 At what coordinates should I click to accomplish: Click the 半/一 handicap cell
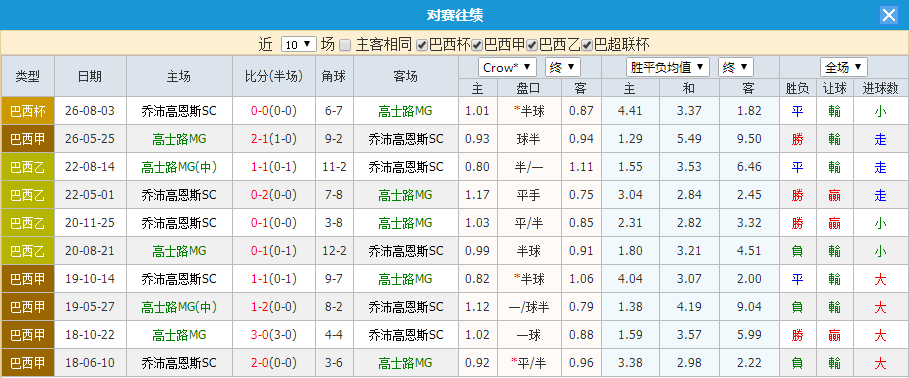pos(528,167)
